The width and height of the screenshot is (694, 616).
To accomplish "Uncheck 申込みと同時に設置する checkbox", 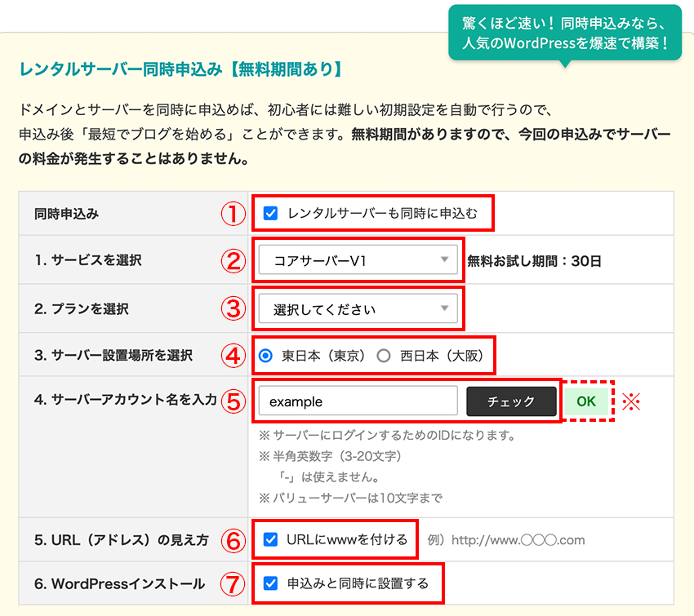I will 271,583.
